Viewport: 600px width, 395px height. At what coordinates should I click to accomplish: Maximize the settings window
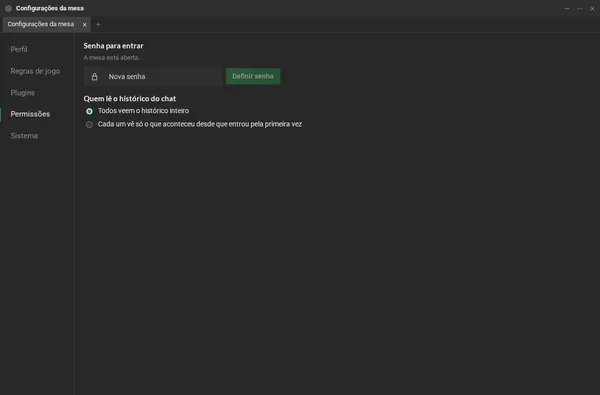pos(579,8)
